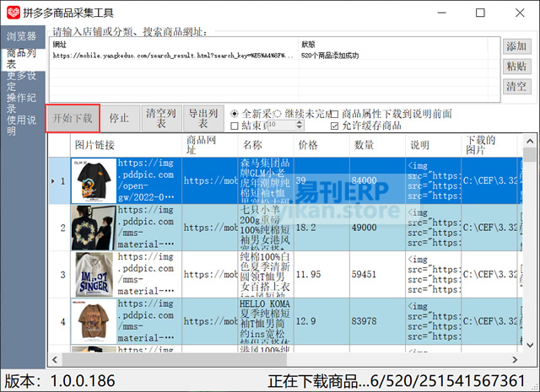Open the black GLM t-shirt thumbnail
Image resolution: width=540 pixels, height=392 pixels.
tap(93, 181)
